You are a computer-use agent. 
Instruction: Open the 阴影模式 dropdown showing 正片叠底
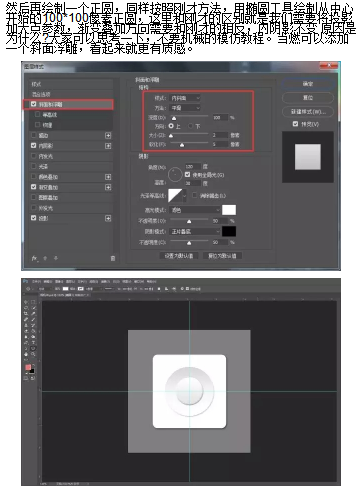[x=195, y=231]
